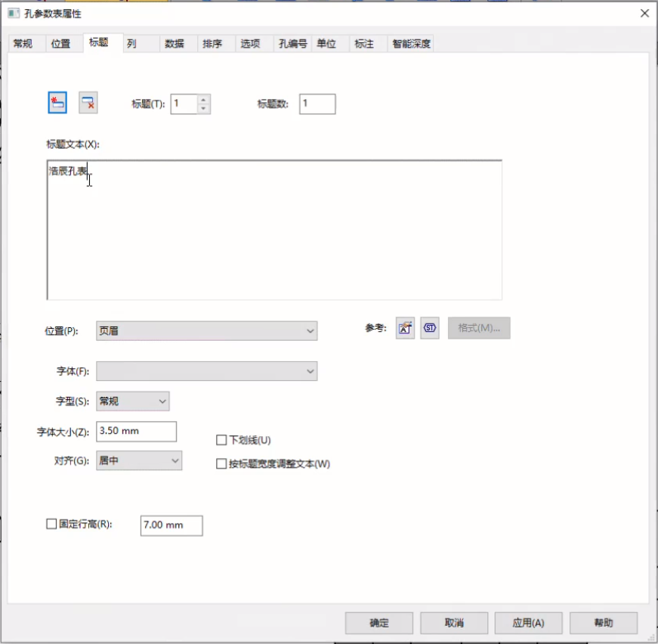Click the 取消 button

pyautogui.click(x=454, y=623)
